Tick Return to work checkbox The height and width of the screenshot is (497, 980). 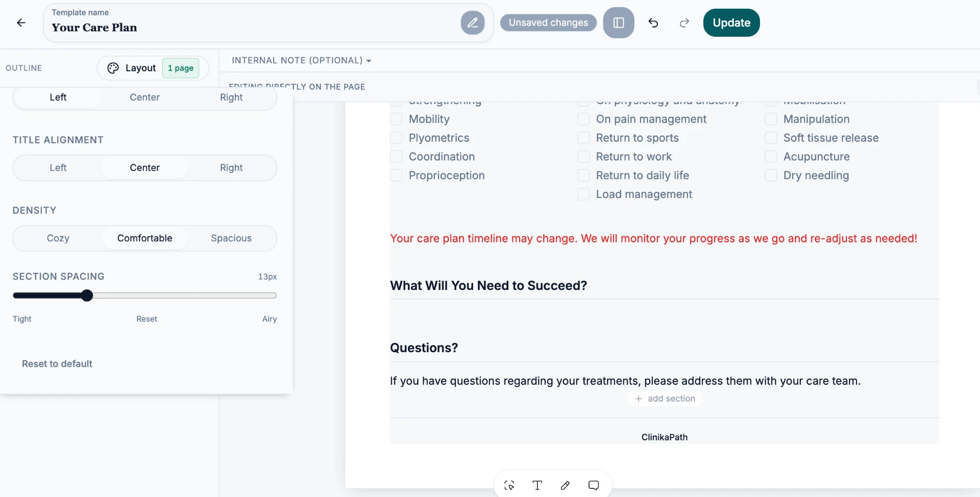[x=583, y=157]
